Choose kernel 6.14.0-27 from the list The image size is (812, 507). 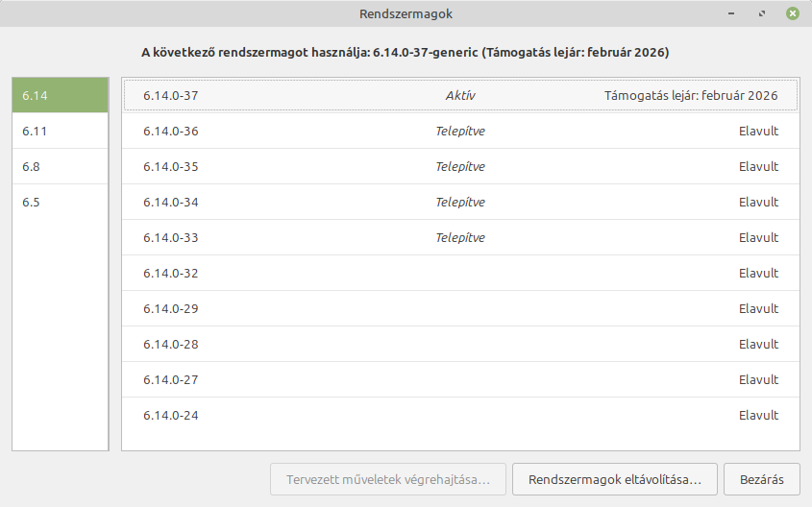point(460,379)
